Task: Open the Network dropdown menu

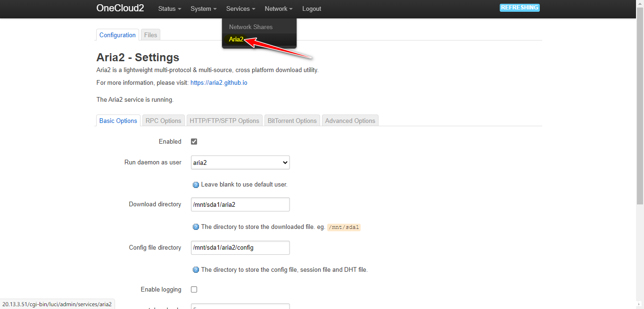Action: 278,9
